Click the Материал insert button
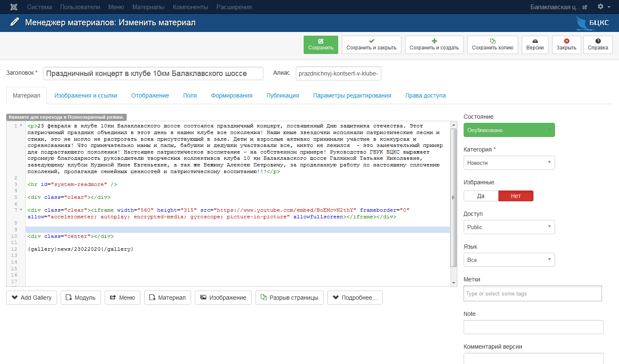 click(x=167, y=298)
